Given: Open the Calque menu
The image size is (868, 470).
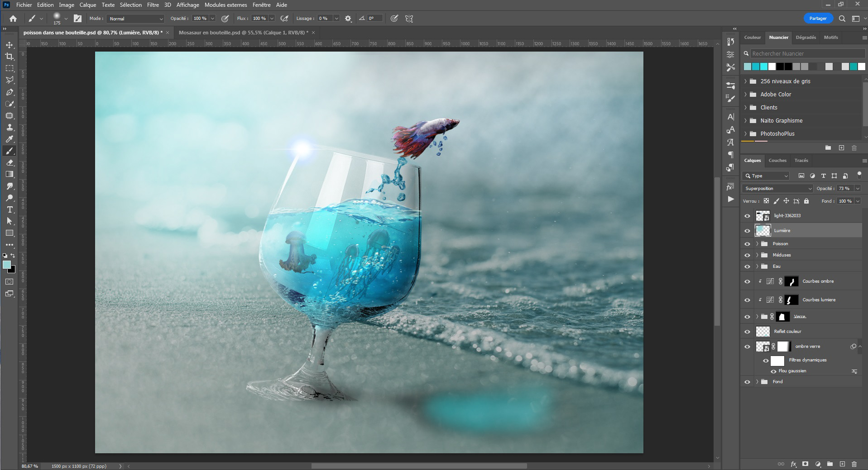Looking at the screenshot, I should coord(88,5).
